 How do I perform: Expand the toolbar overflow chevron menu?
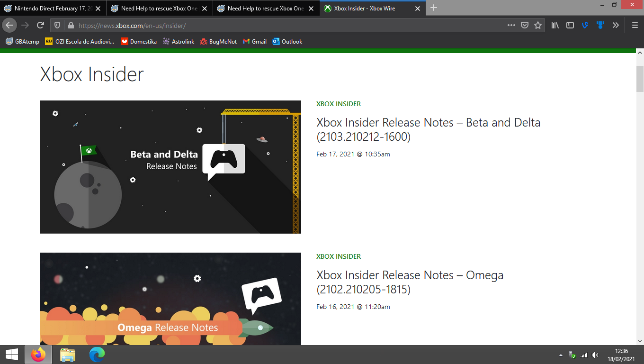(616, 26)
